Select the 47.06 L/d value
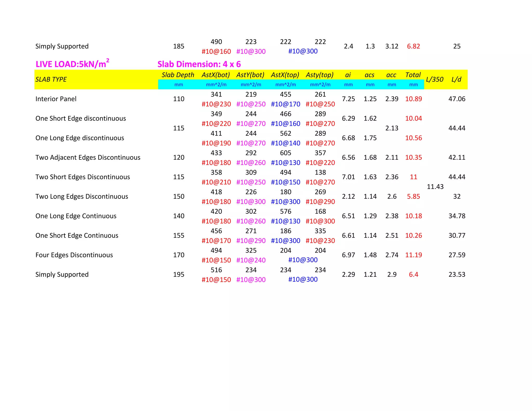The width and height of the screenshot is (532, 411). tap(457, 99)
